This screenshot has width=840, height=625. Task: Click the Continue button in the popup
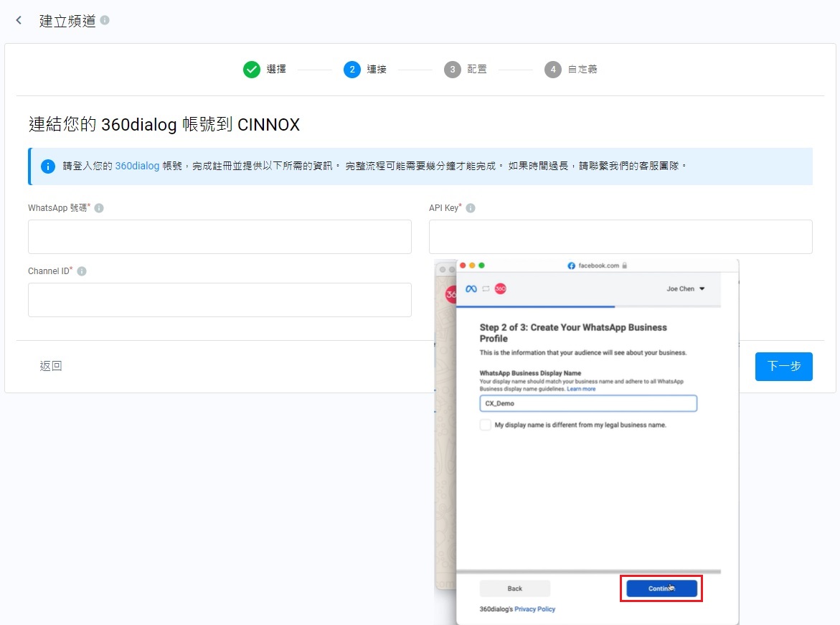coord(661,588)
